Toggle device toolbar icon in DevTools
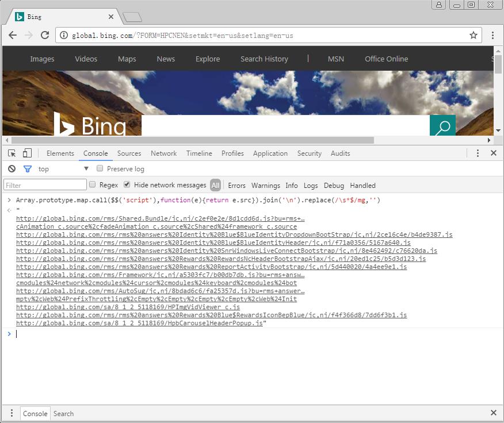 tap(27, 153)
